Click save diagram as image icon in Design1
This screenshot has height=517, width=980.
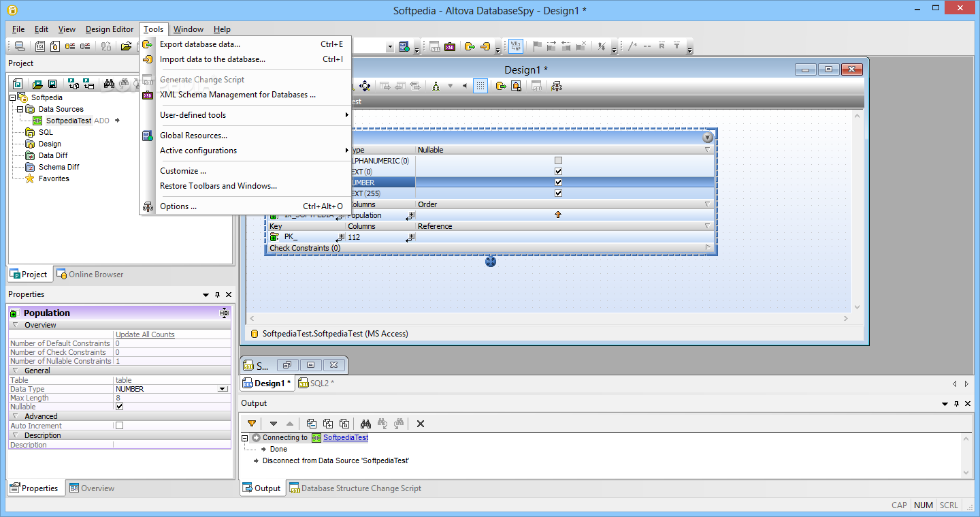(x=517, y=86)
